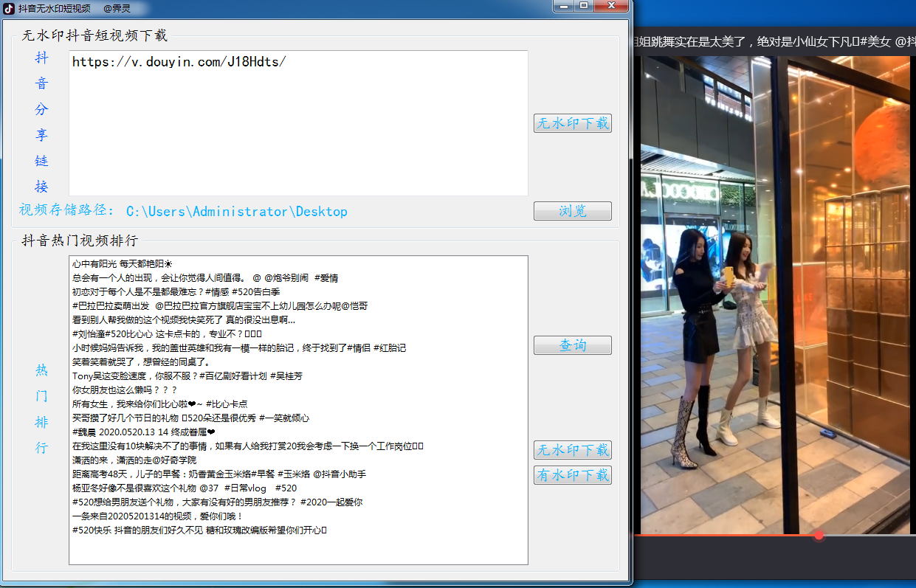Click the storage path C:\Users\Administrator\Desktop
Viewport: 916px width, 588px height.
[237, 212]
